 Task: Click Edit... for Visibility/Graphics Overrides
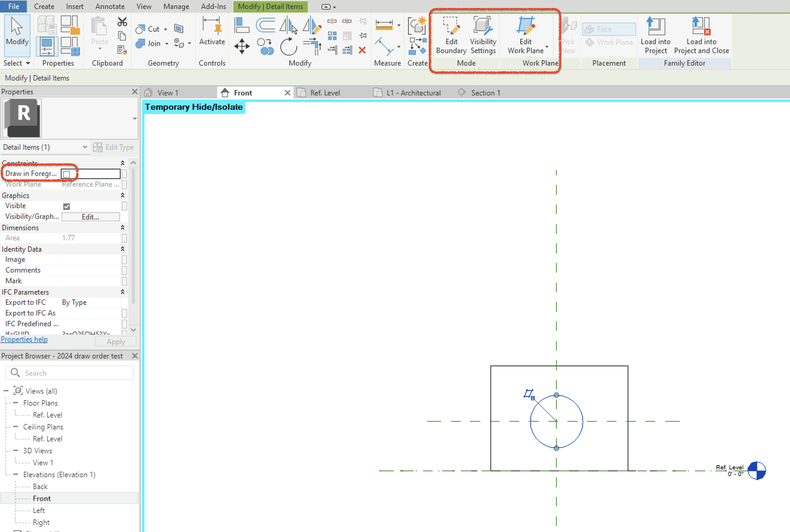tap(90, 216)
